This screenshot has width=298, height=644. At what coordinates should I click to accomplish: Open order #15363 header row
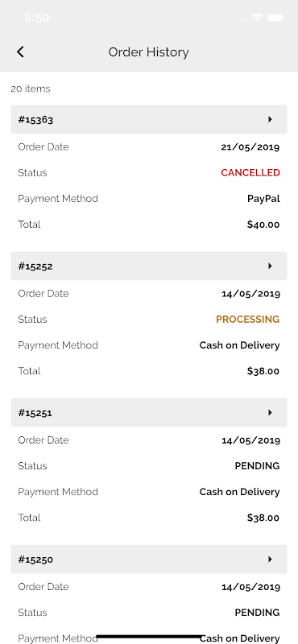149,119
